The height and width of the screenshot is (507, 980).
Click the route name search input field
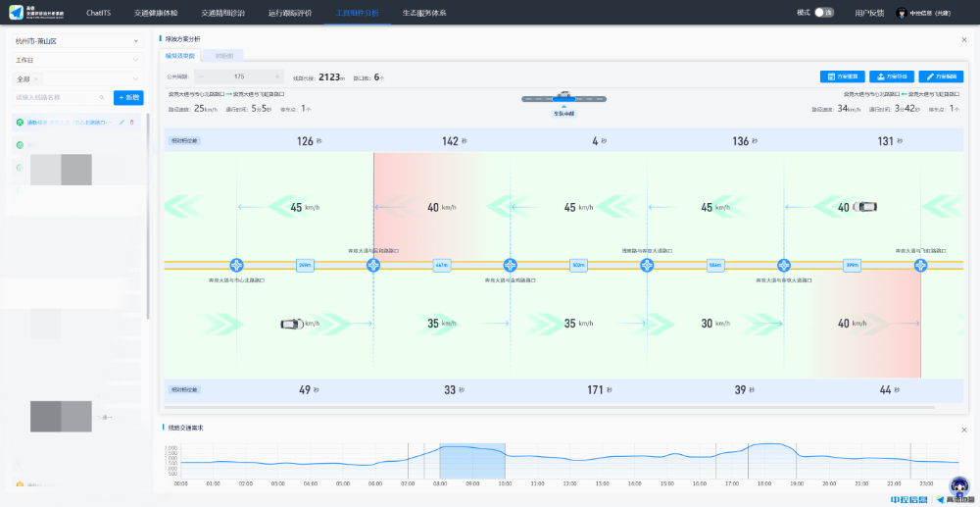(57, 97)
